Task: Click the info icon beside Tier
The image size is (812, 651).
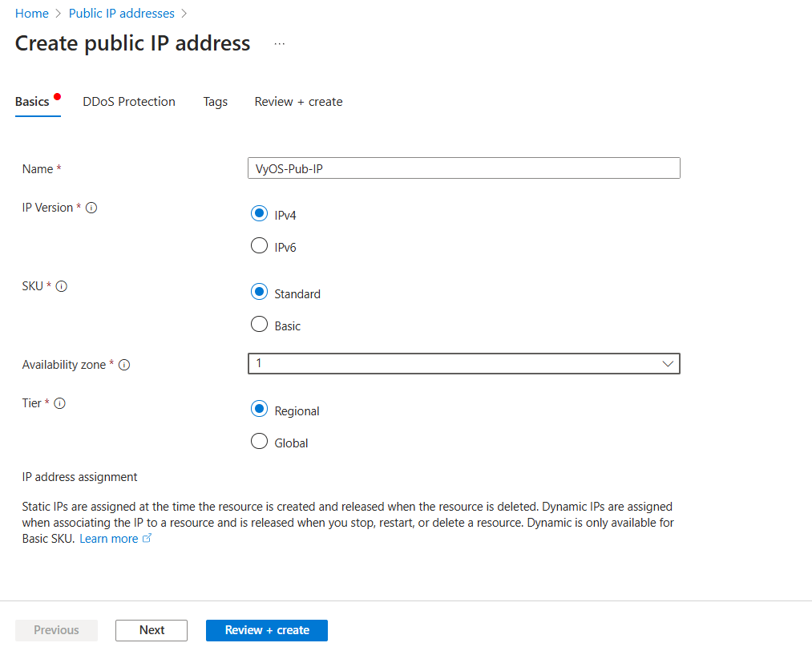Action: pyautogui.click(x=60, y=403)
